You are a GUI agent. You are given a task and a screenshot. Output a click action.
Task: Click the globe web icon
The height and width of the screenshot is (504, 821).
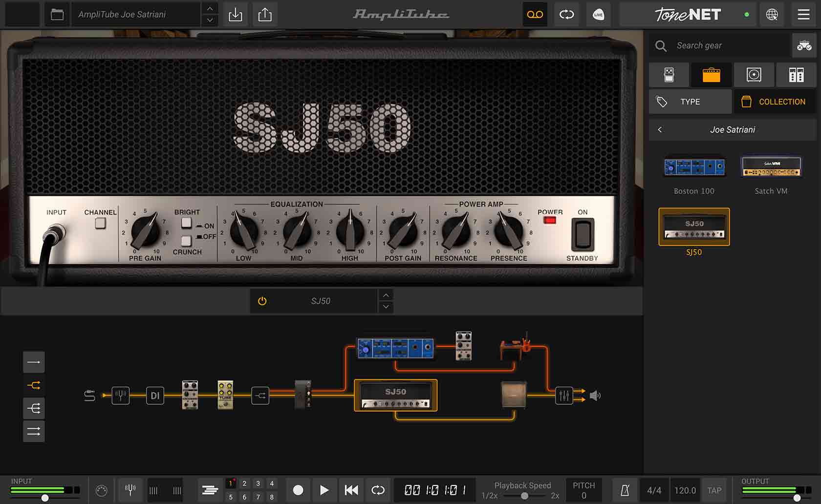click(x=772, y=15)
